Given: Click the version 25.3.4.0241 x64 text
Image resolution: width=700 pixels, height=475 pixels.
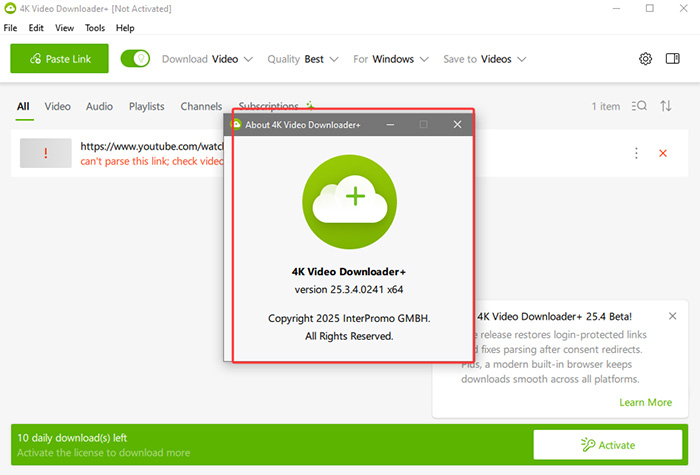Looking at the screenshot, I should coord(349,289).
